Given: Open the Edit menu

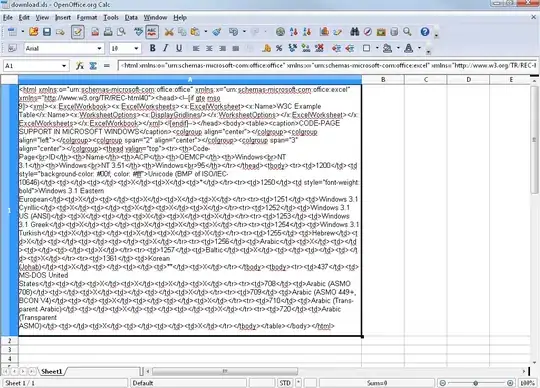Looking at the screenshot, I should pyautogui.click(x=24, y=18).
